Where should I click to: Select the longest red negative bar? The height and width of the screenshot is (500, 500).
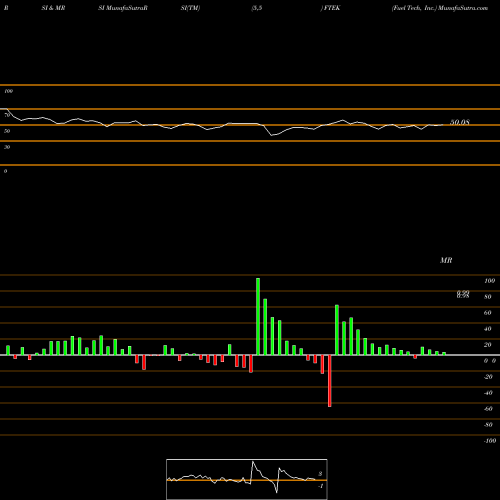(330, 381)
